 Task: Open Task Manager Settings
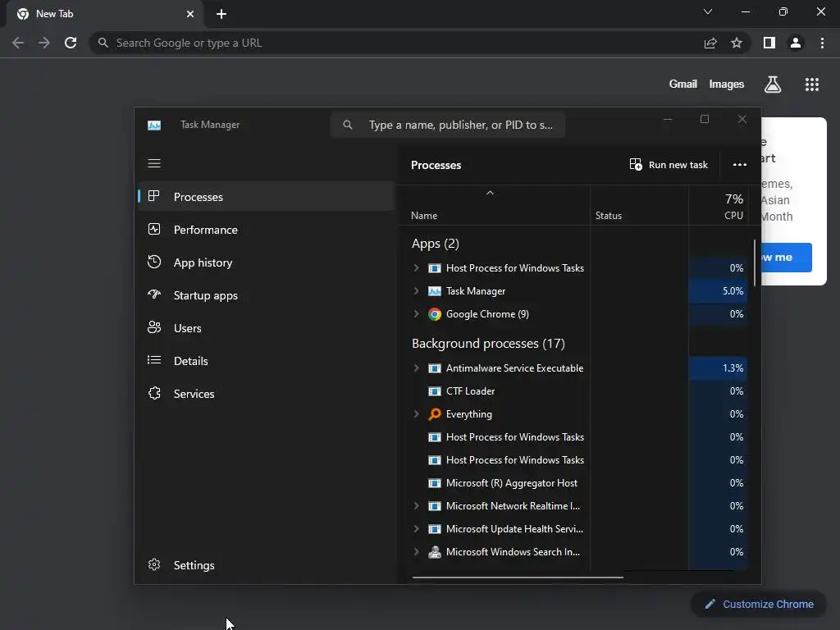(267, 565)
